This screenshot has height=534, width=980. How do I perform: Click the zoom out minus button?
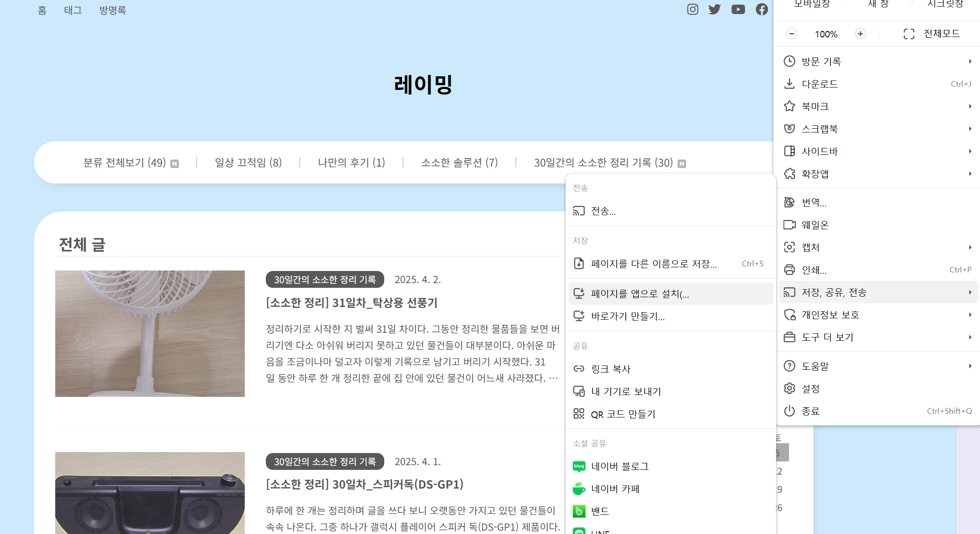click(791, 34)
